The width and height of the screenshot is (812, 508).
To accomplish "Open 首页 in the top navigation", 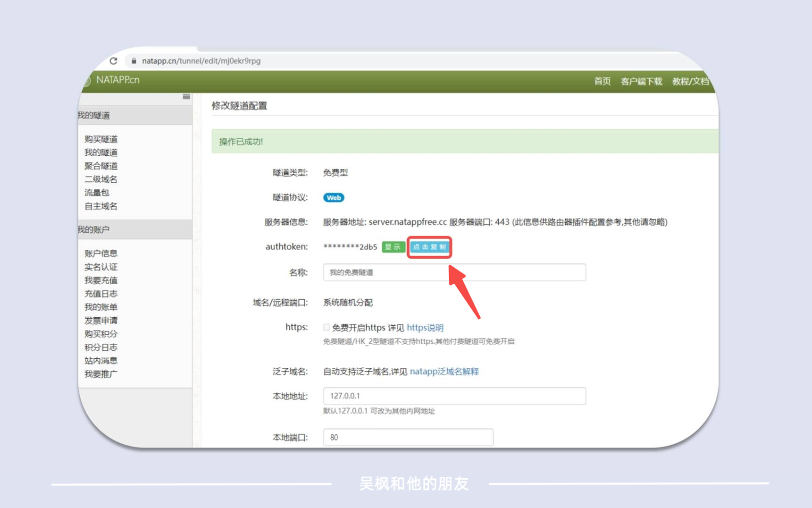I will pos(602,81).
